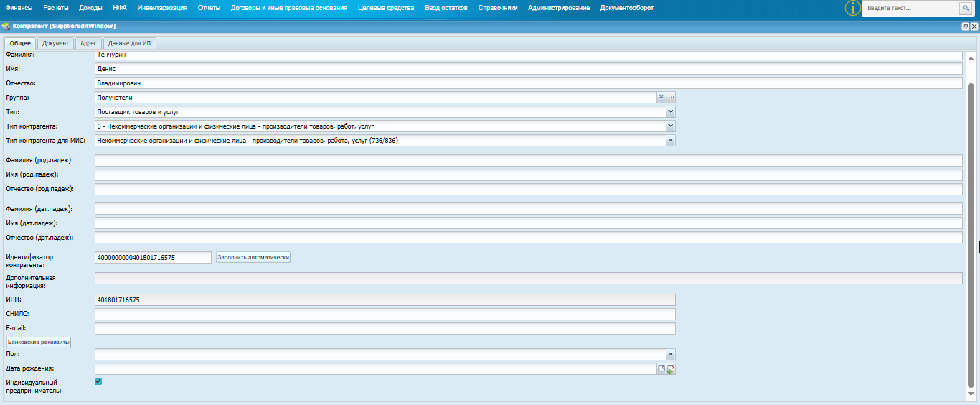Click the Дата рождения input field

click(375, 369)
